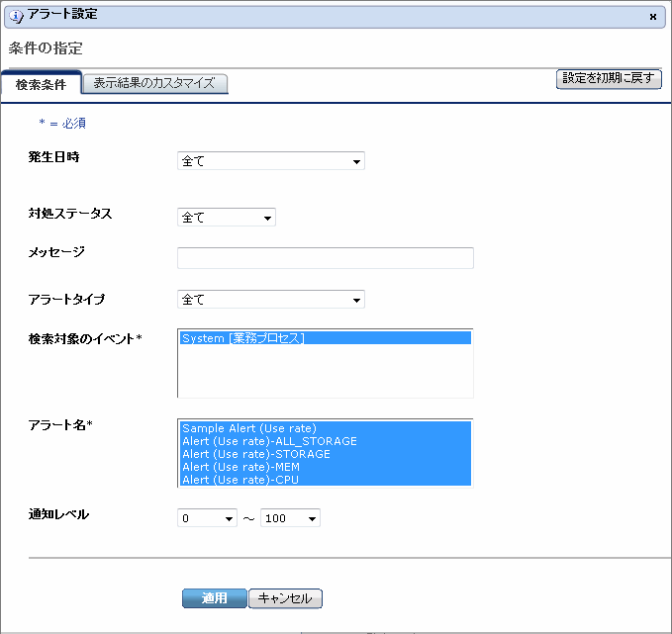672x634 pixels.
Task: Open the 通知レベル maximum dropdown showing 100
Action: point(290,518)
